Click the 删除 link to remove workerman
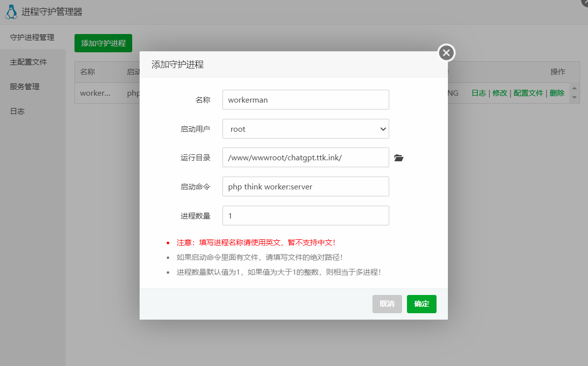Screen dimensions: 588x366 pyautogui.click(x=556, y=93)
